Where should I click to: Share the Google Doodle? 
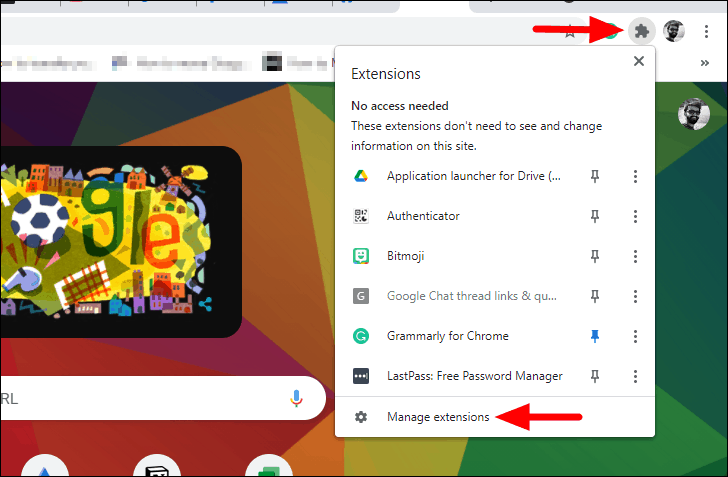click(x=205, y=304)
